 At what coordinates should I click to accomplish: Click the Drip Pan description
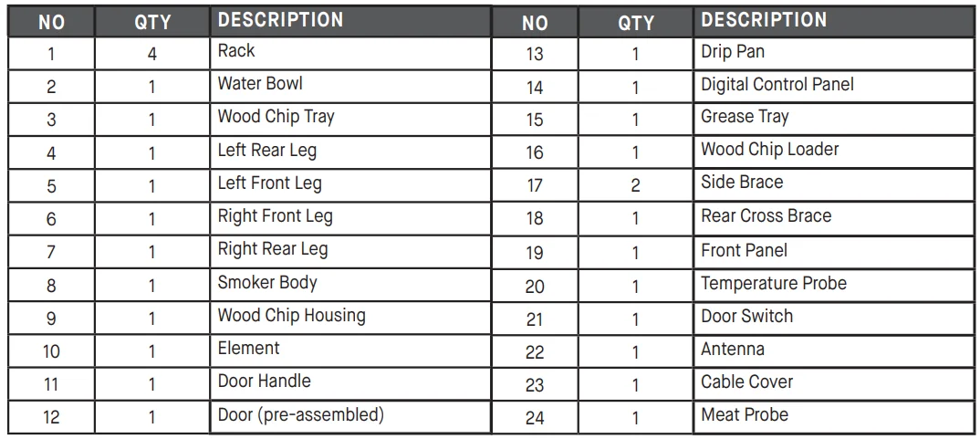click(x=735, y=52)
